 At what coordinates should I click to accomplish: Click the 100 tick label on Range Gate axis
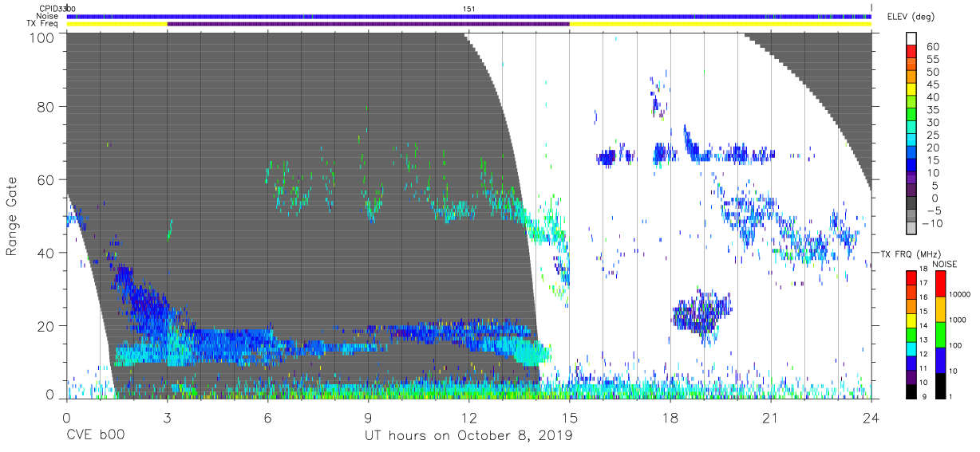(x=43, y=38)
